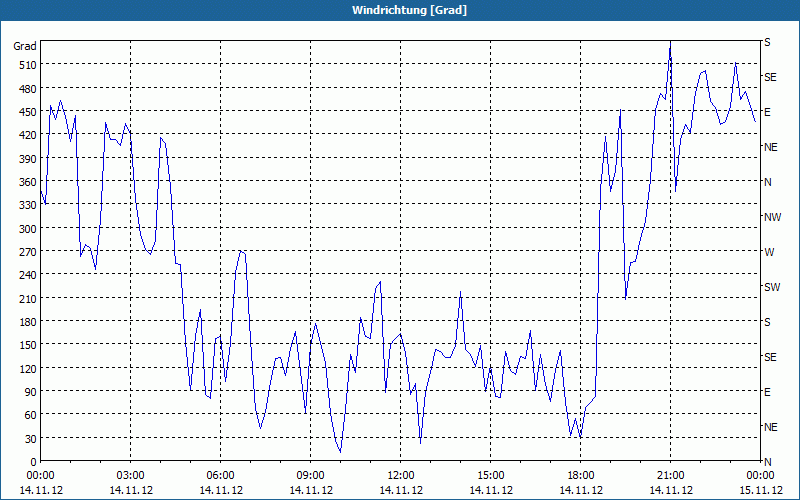
Task: Select the 06:00 time axis label
Action: pos(220,476)
